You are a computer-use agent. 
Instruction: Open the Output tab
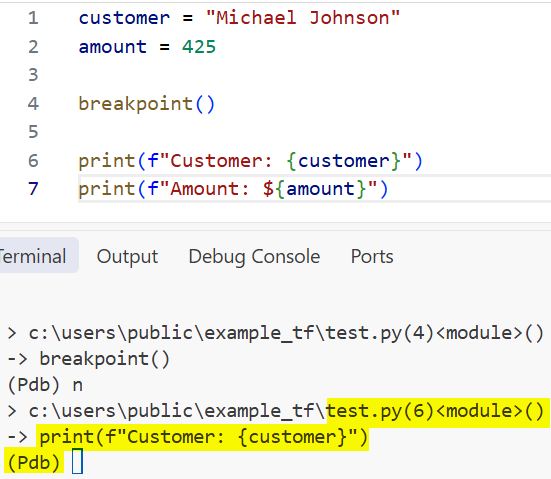(127, 257)
